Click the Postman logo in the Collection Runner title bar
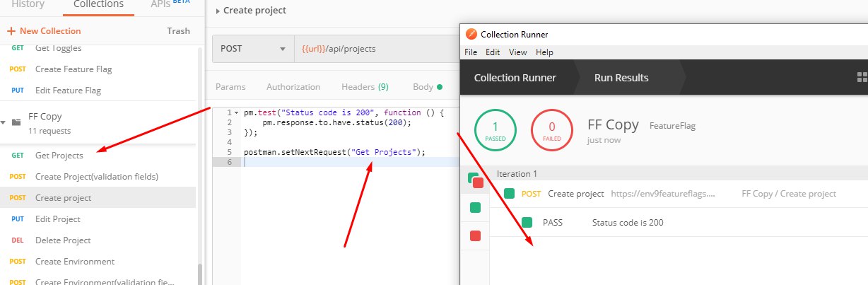Screen dimensions: 868x285 click(471, 34)
